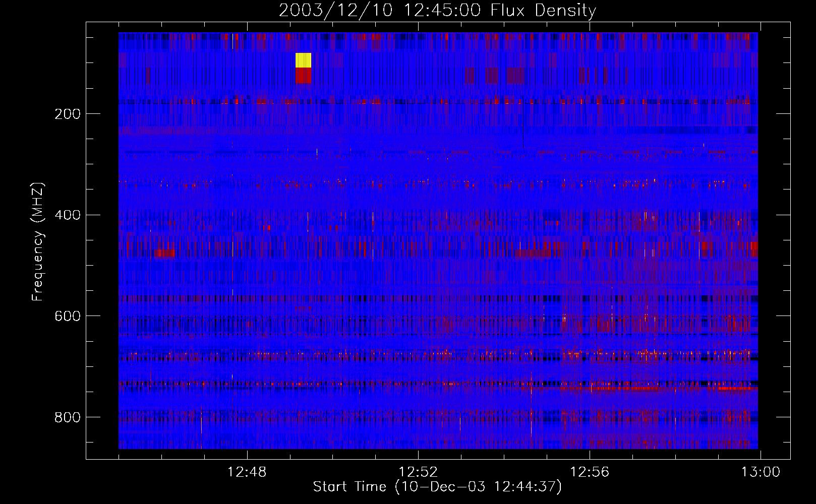Viewport: 816px width, 504px height.
Task: Click the x-axis label "Start Time (10-Dec-03 12:44:37)"
Action: 437,487
